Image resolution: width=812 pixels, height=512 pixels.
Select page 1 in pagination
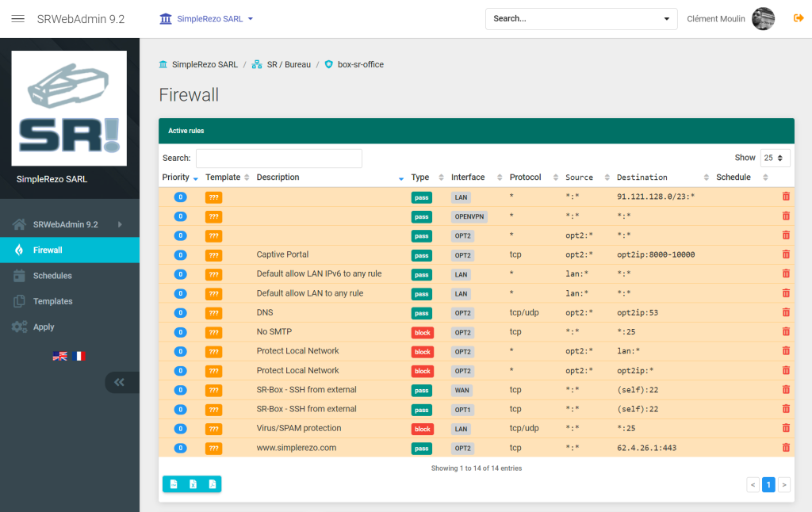[768, 484]
